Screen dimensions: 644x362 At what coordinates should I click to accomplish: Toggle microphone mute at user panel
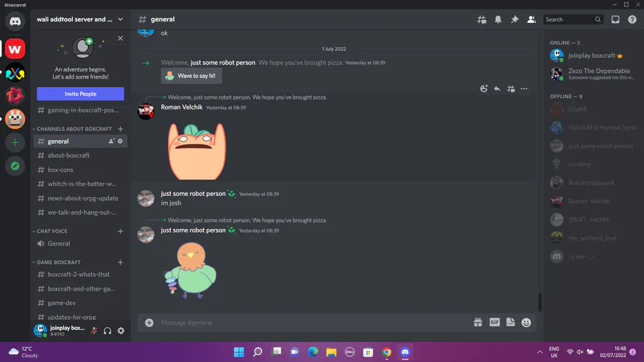[94, 331]
